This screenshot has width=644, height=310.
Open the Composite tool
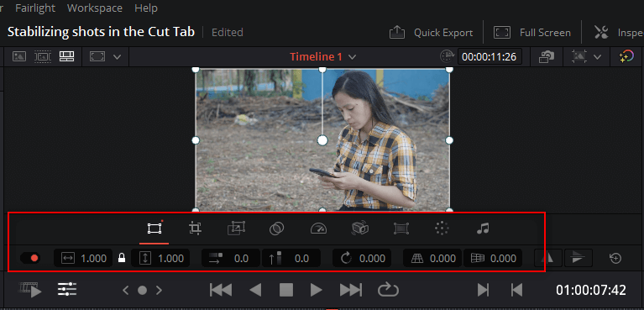[277, 229]
